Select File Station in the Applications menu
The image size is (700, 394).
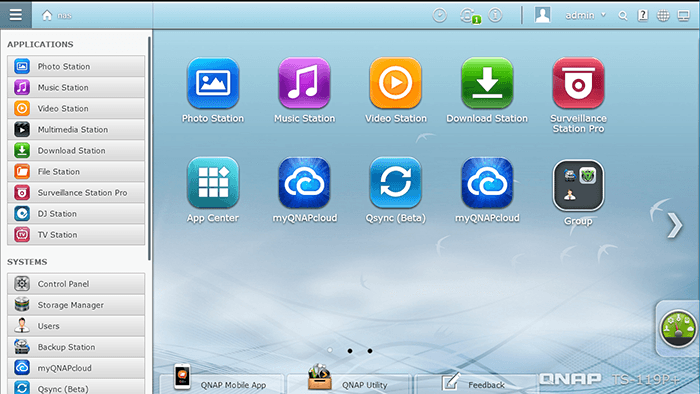pyautogui.click(x=76, y=171)
